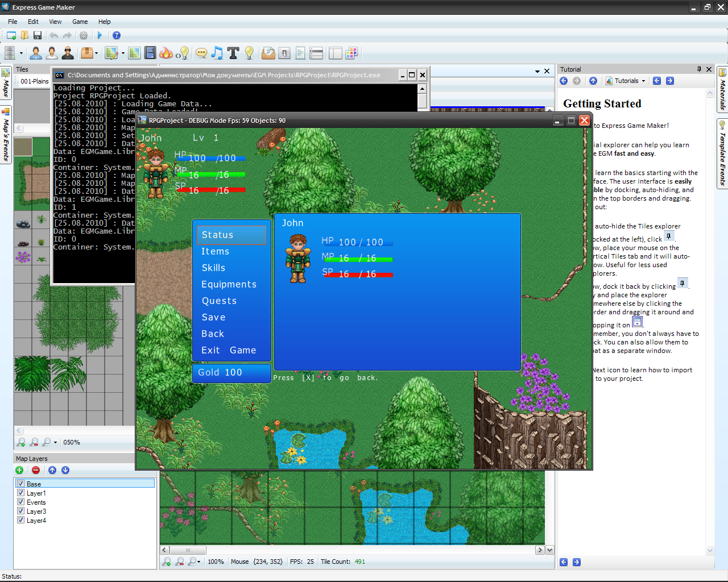Toggle the Events layer checkbox
Screen dimensions: 728x582
point(21,502)
